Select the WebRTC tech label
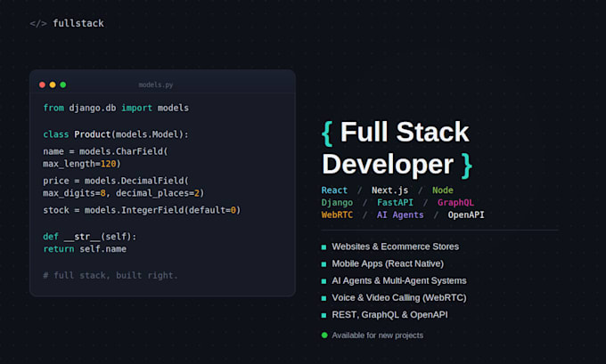Image resolution: width=606 pixels, height=364 pixels. [337, 215]
